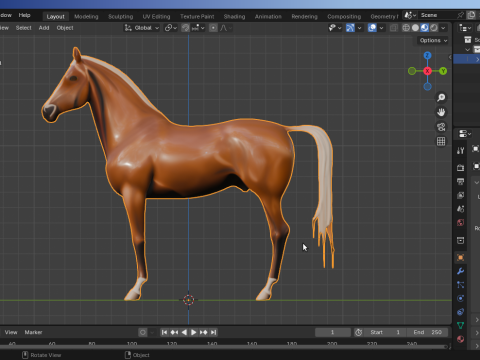This screenshot has width=480, height=360.
Task: Open the Modifiers properties tab
Action: tap(460, 271)
